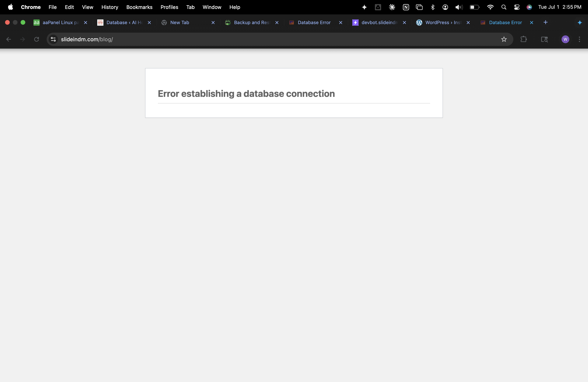Open sound volume control in menu bar
The height and width of the screenshot is (382, 588).
pos(459,7)
